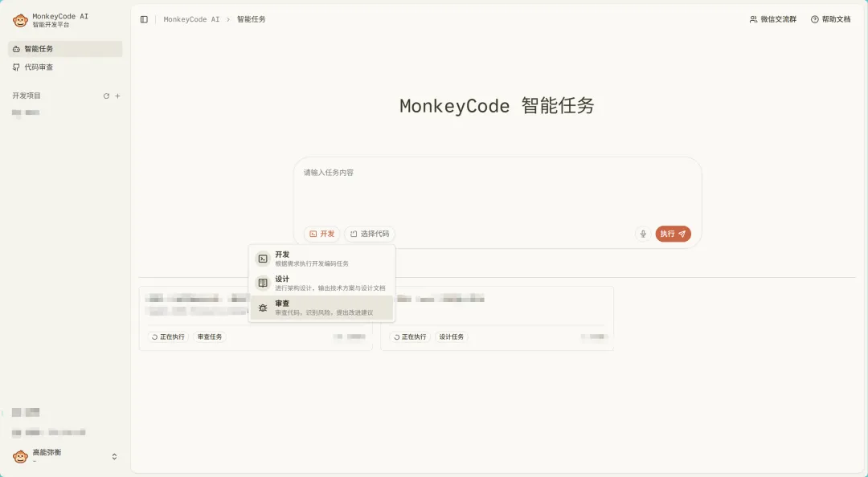Click the book icon beside 设计
This screenshot has width=868, height=477.
(x=263, y=283)
